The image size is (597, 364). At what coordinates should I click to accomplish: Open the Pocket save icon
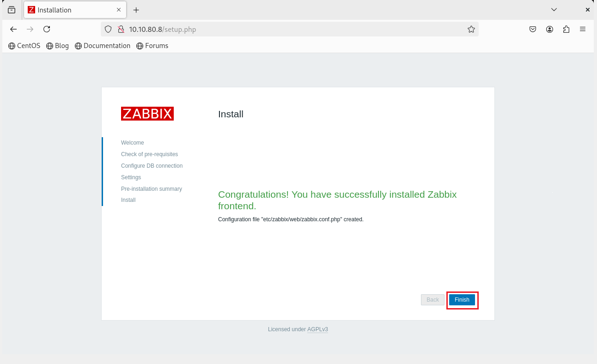[533, 29]
